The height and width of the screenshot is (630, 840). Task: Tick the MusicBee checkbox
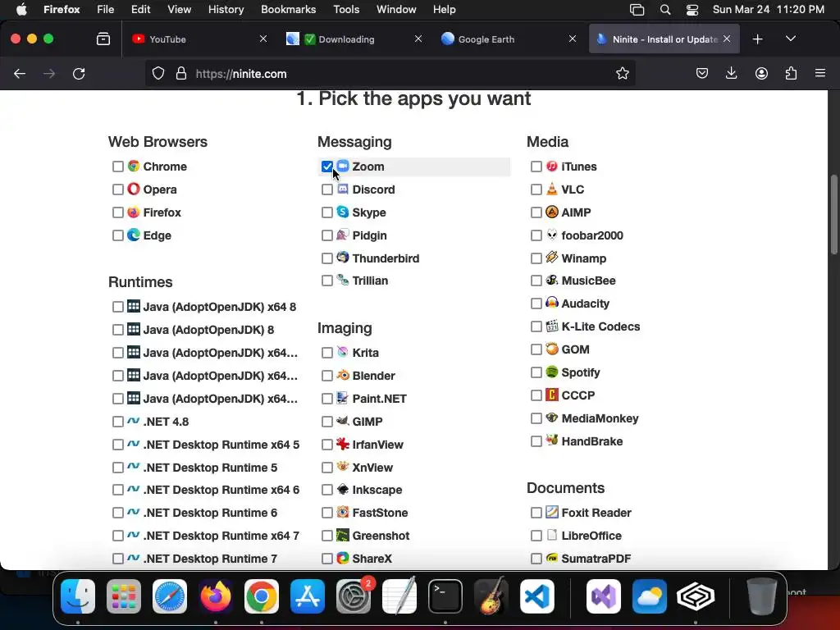[536, 281]
